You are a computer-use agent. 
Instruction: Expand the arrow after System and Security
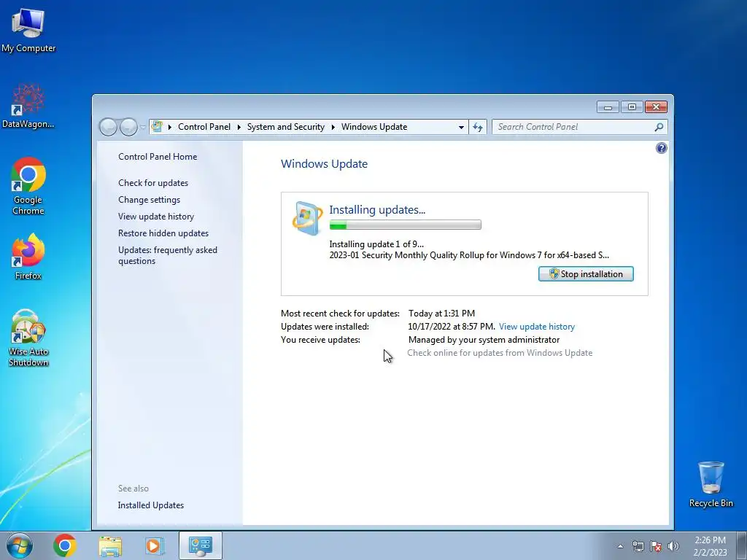tap(333, 127)
